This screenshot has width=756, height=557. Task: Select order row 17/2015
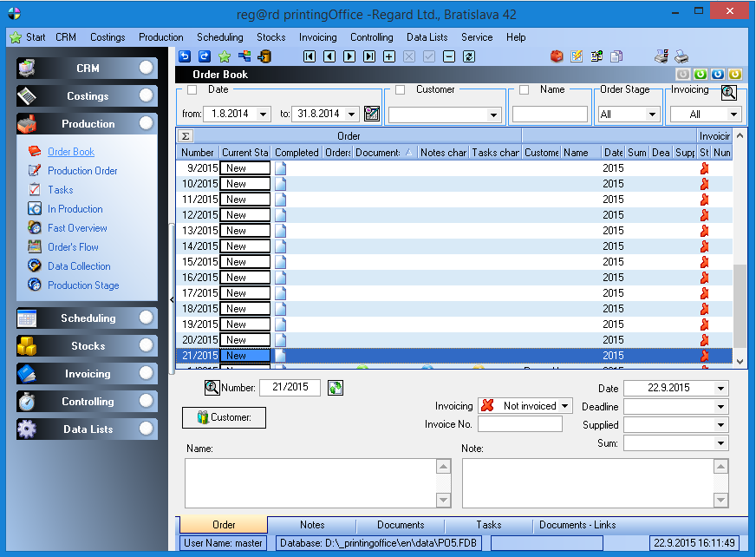[454, 293]
